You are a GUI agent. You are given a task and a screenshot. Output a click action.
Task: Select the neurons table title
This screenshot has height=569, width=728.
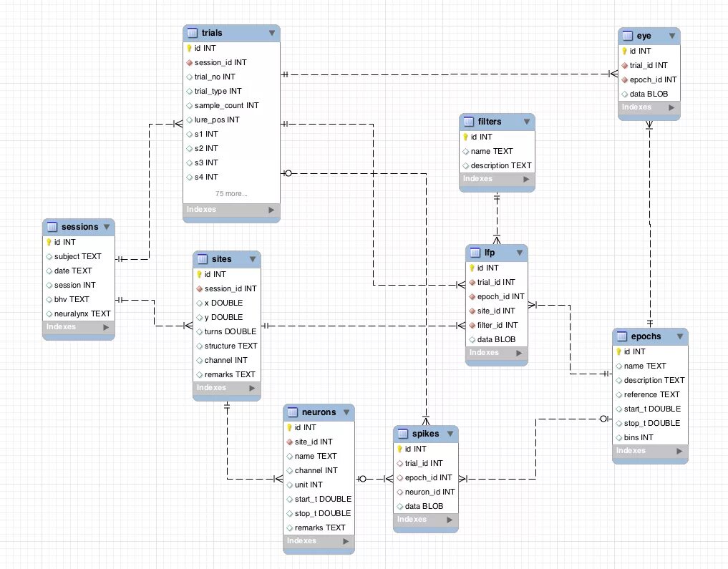(319, 412)
